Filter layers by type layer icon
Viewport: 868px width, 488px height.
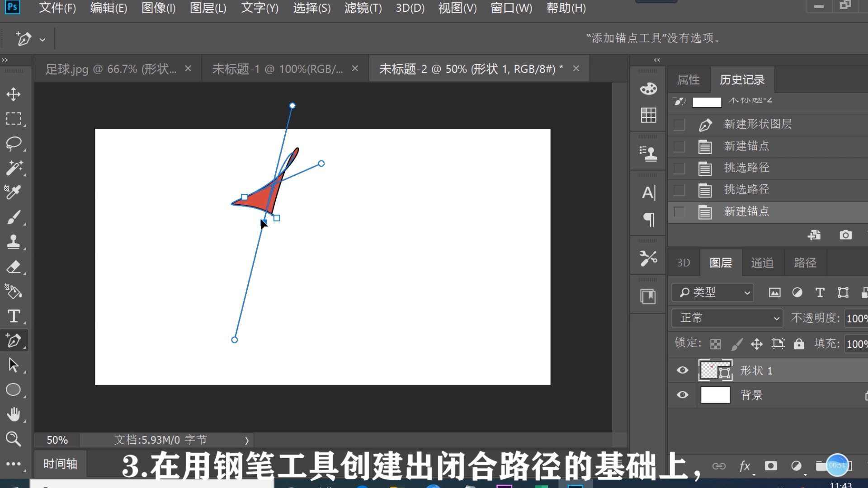click(820, 293)
